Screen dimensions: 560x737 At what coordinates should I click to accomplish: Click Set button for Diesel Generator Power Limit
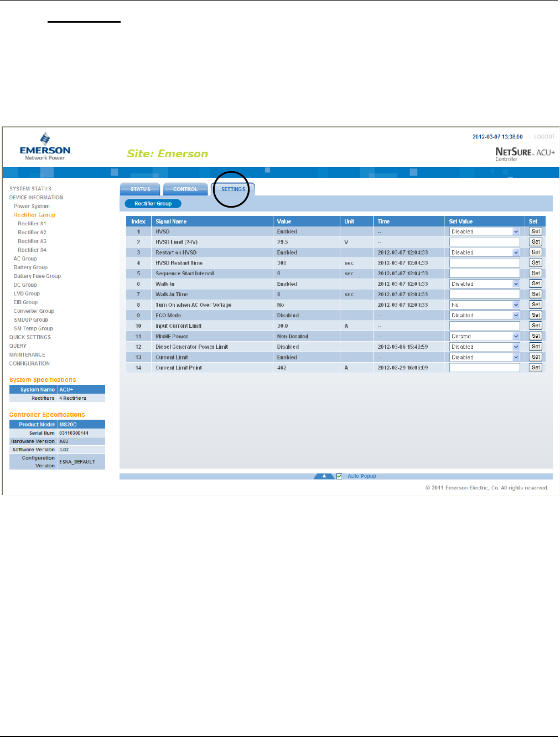536,347
